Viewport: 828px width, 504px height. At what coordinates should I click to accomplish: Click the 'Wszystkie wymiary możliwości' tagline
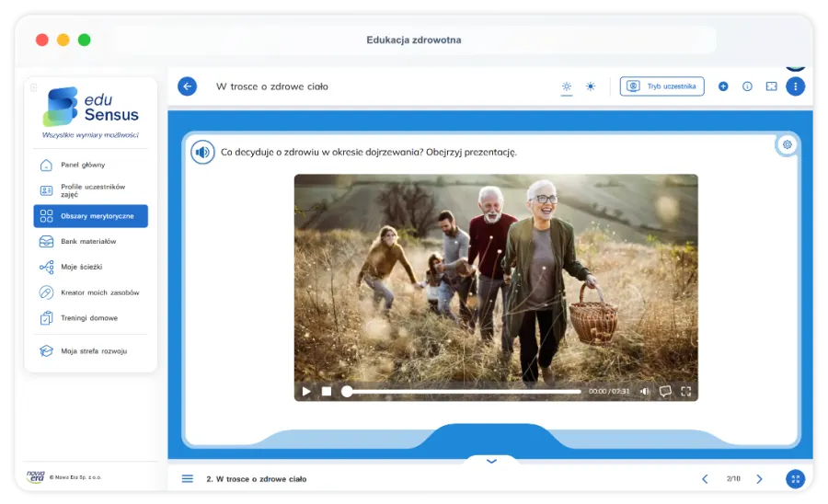(90, 135)
